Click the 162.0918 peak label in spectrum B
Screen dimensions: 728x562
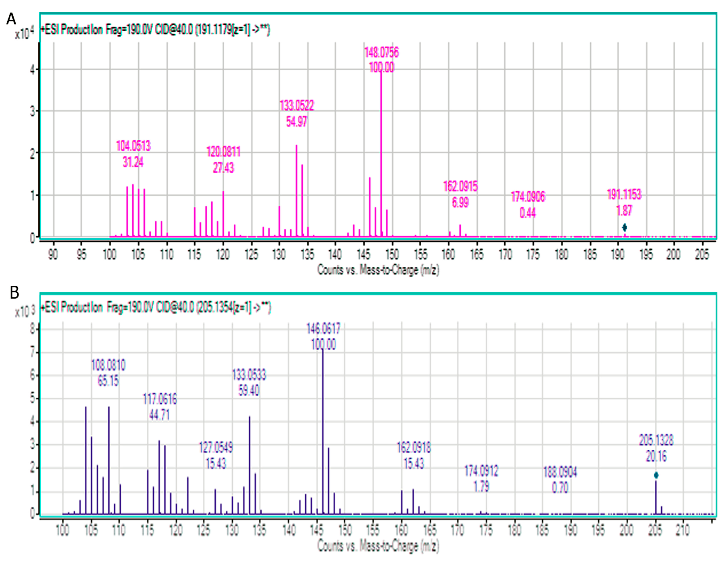click(414, 447)
